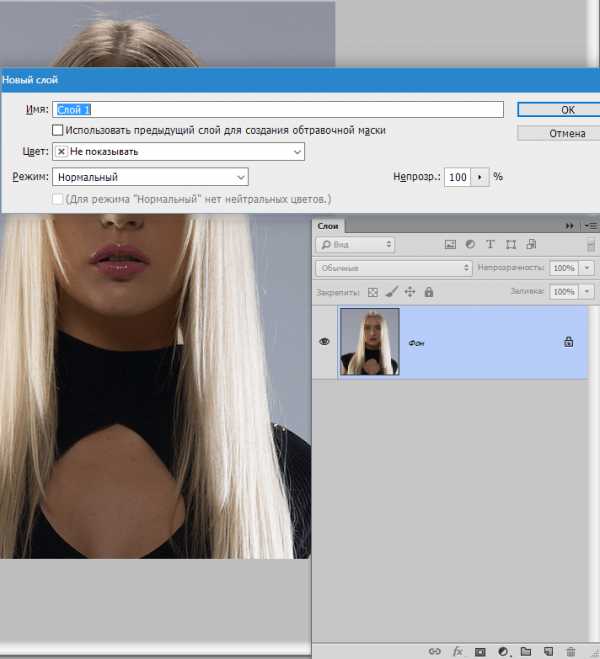Enable clipping mask from previous layer checkbox
Screen dimensions: 600x659
tap(58, 130)
